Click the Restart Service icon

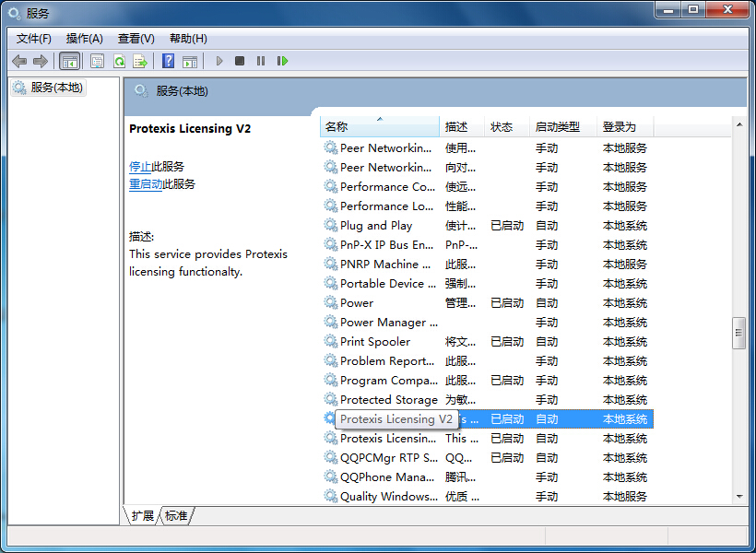click(x=282, y=61)
